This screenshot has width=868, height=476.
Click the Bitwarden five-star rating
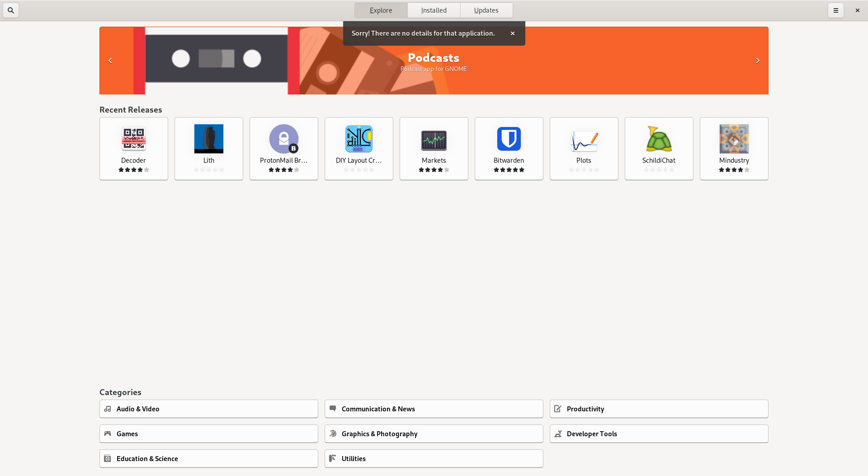click(x=509, y=170)
